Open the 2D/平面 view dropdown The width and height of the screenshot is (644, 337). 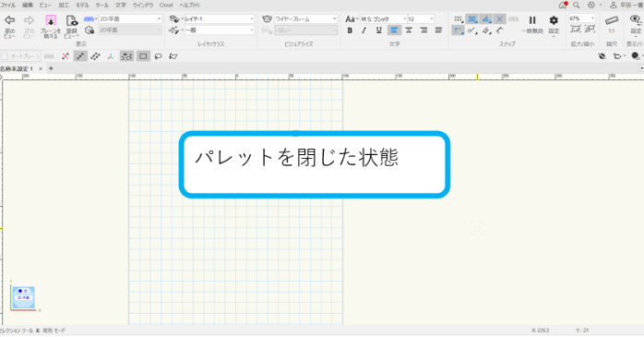130,18
